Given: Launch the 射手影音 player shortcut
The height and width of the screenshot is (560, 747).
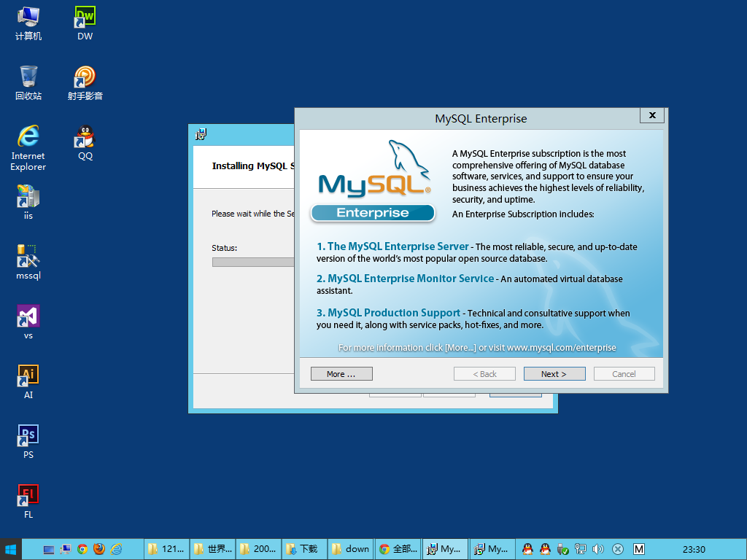Looking at the screenshot, I should 85,83.
